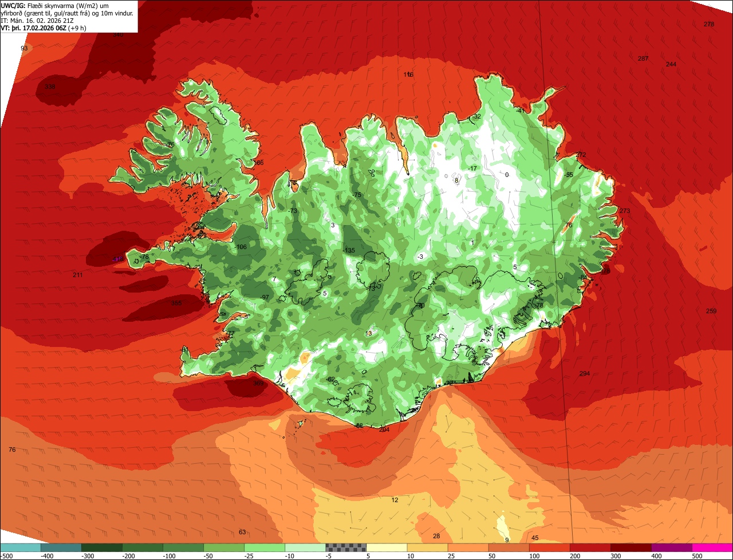Image resolution: width=733 pixels, height=560 pixels.
Task: Select the -17 value in northeast Iceland
Action: pos(472,168)
